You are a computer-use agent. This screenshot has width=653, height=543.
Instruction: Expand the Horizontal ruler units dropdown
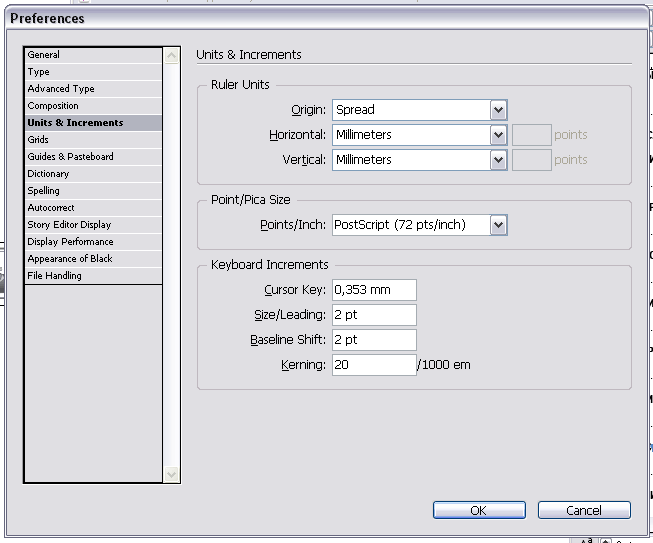pos(419,135)
